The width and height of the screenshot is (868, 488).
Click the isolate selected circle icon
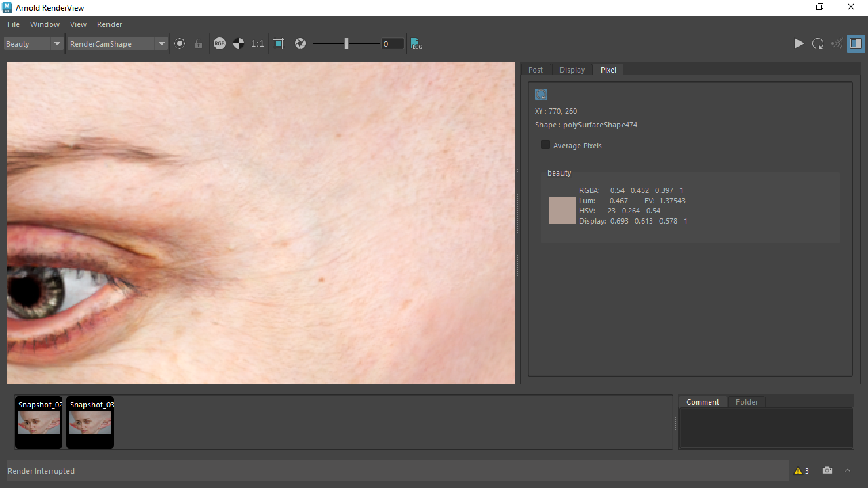[180, 43]
